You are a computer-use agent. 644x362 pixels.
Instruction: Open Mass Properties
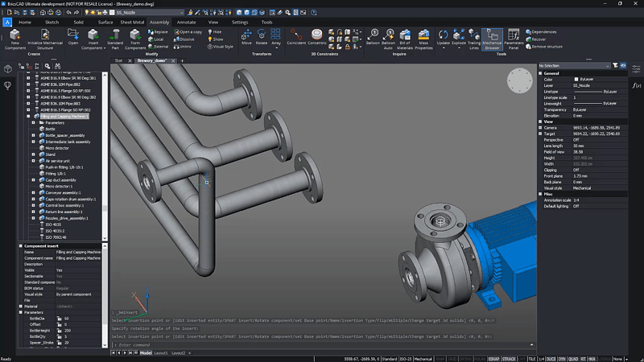click(424, 39)
